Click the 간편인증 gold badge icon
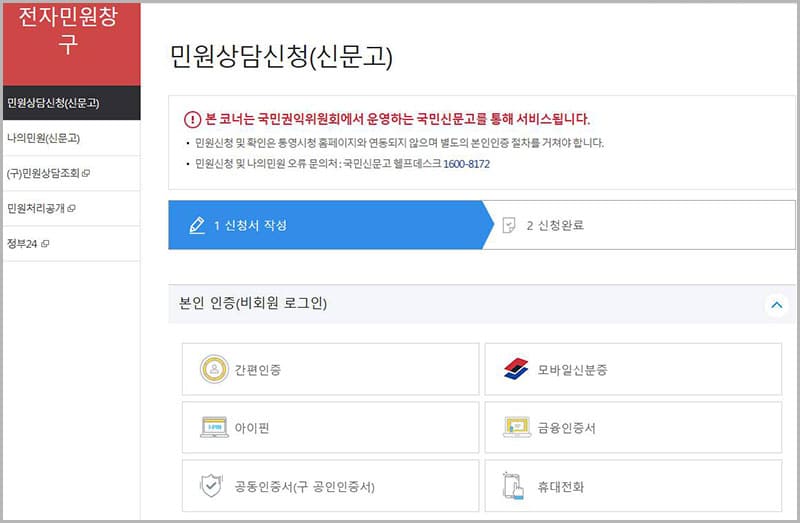800x523 pixels. point(214,370)
